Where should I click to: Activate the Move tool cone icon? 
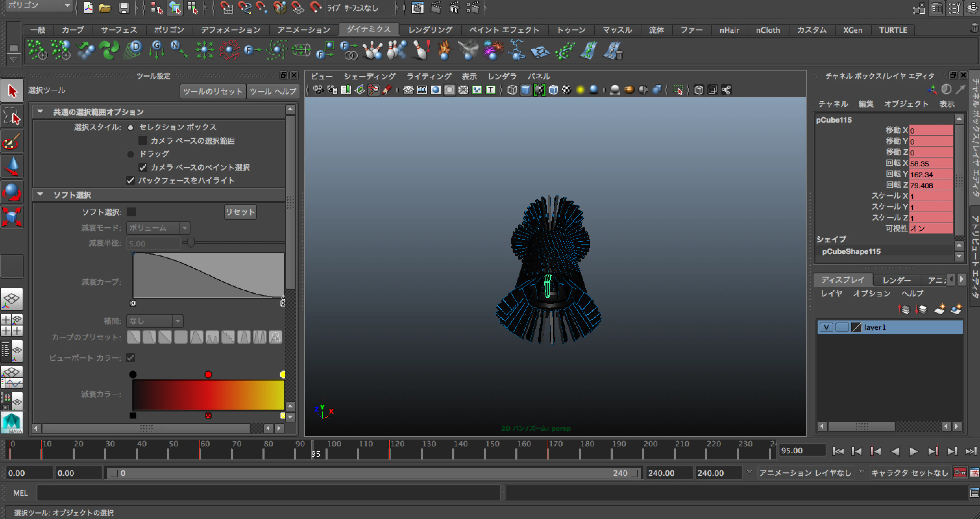[12, 166]
